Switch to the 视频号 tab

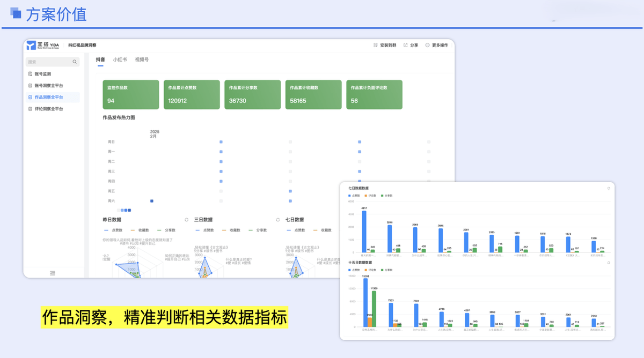coord(142,59)
